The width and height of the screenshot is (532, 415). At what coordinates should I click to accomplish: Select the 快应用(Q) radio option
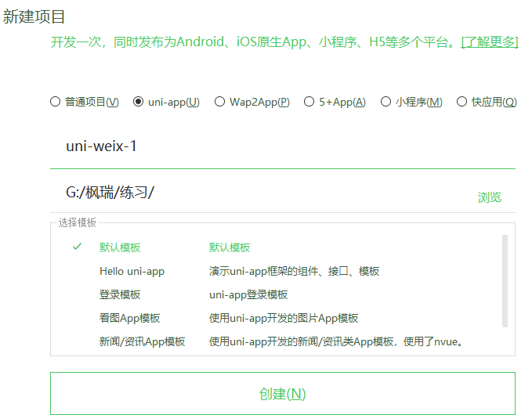487,102
